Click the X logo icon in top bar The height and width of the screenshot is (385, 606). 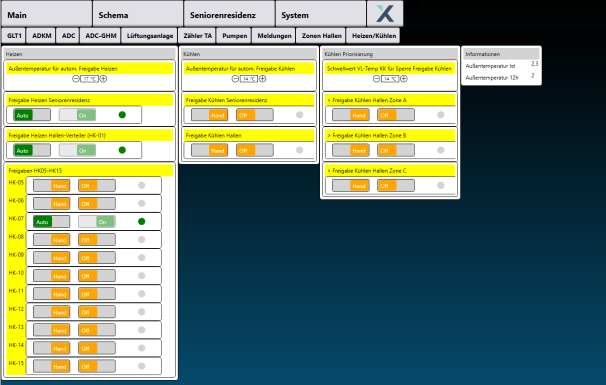pyautogui.click(x=385, y=14)
